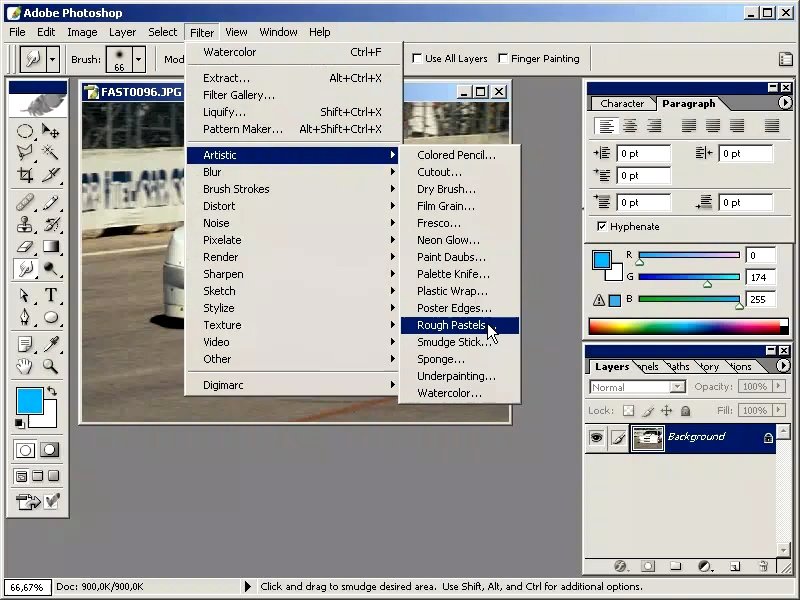Image resolution: width=800 pixels, height=600 pixels.
Task: Switch to the Character tab
Action: click(622, 104)
